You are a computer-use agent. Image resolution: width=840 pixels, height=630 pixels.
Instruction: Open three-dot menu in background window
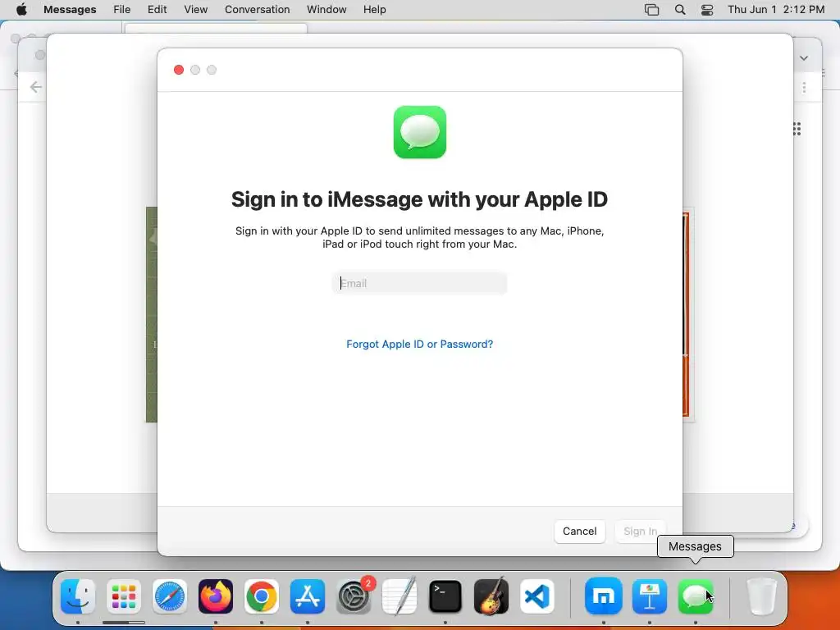(x=804, y=87)
